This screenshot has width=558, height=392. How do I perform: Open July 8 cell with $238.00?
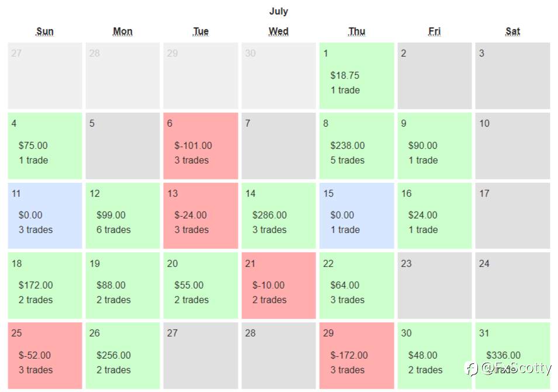[356, 146]
